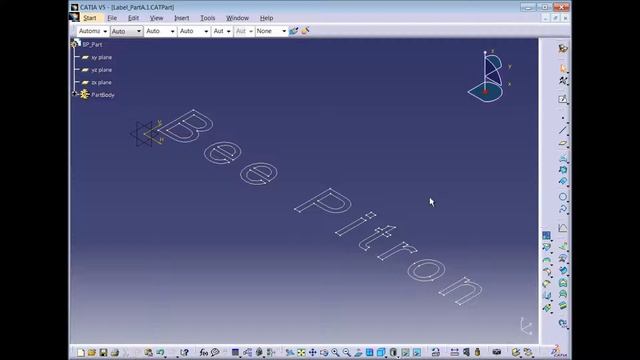Open the Help menu
The image size is (640, 360).
click(266, 18)
